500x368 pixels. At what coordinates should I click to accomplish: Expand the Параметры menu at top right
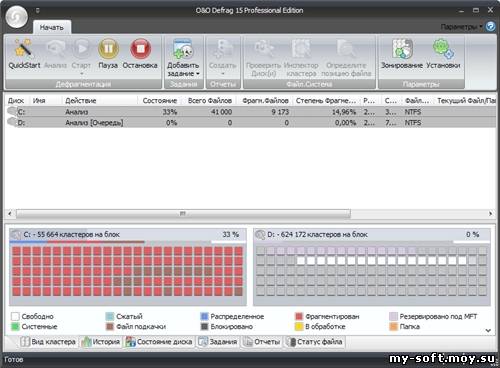461,27
